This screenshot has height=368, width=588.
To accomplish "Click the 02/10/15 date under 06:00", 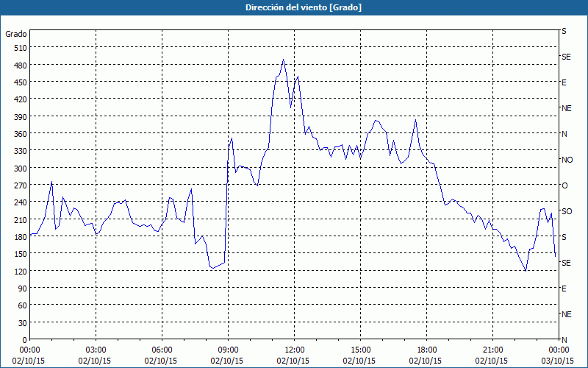I will [160, 361].
